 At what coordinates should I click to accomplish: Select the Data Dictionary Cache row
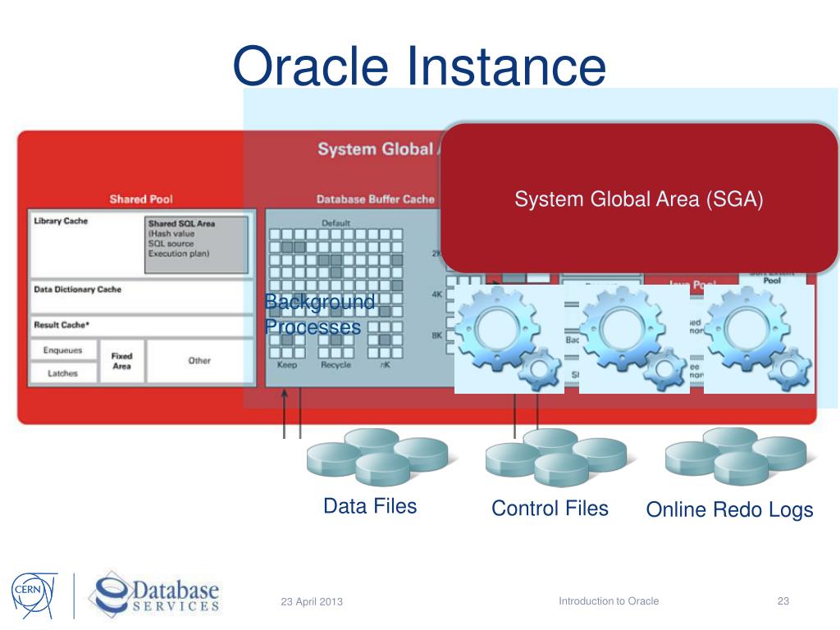point(141,296)
